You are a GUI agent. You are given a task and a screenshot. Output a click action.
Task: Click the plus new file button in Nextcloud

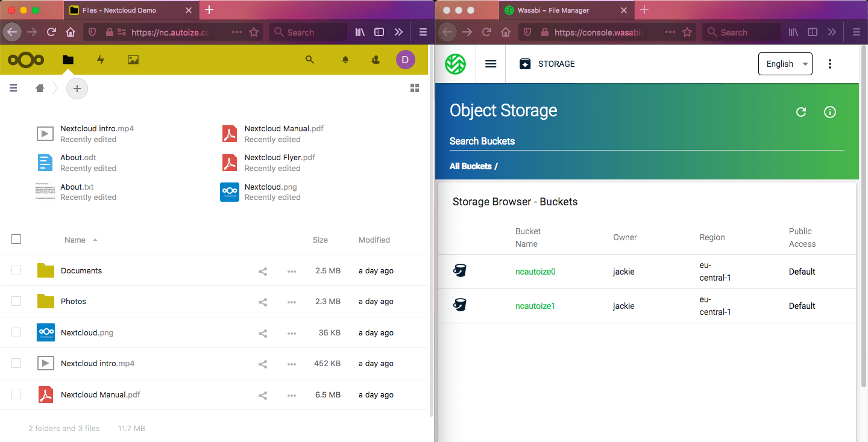click(77, 89)
